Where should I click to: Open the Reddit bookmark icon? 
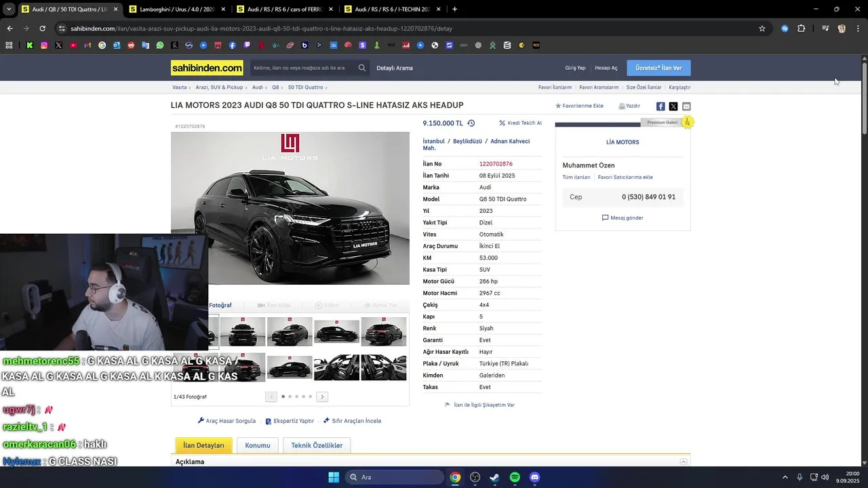coord(131,45)
